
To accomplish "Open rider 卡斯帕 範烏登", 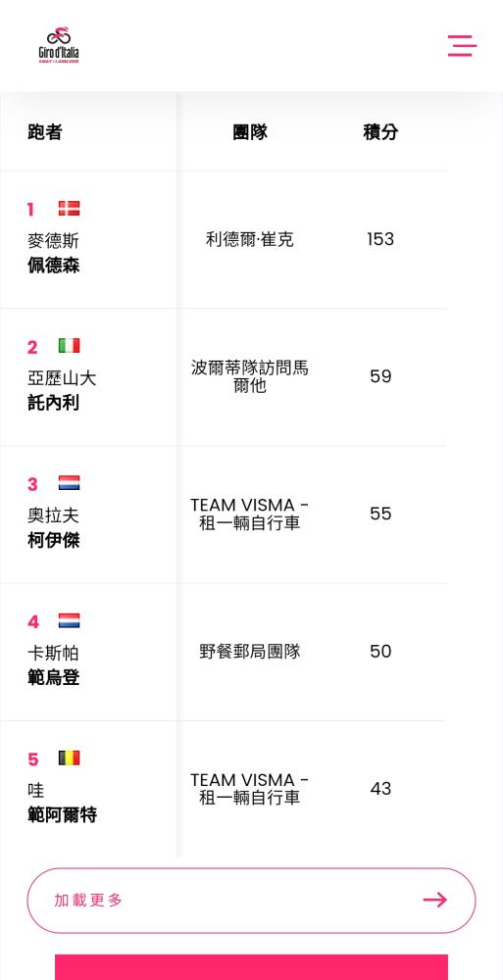I will tap(54, 665).
